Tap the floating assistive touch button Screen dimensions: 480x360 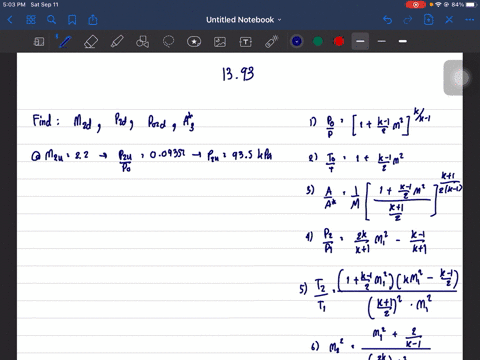(x=461, y=78)
